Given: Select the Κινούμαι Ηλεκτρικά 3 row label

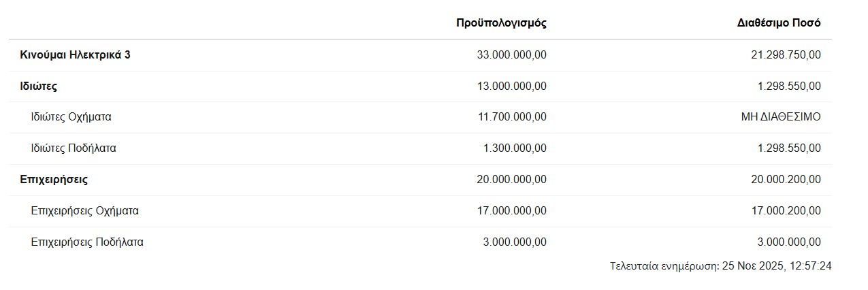Looking at the screenshot, I should [75, 55].
